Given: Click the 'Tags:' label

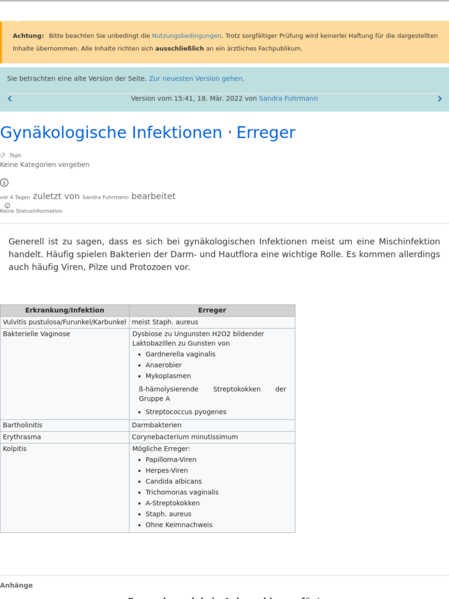Looking at the screenshot, I should tap(15, 155).
